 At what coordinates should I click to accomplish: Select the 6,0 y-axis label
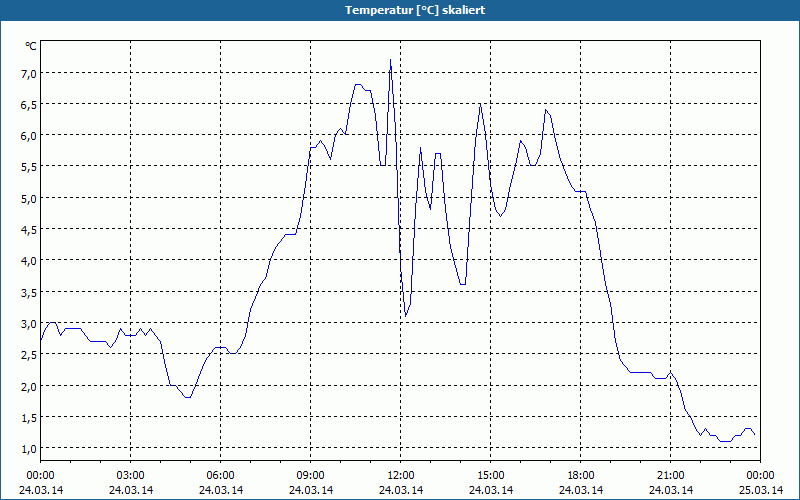click(30, 136)
